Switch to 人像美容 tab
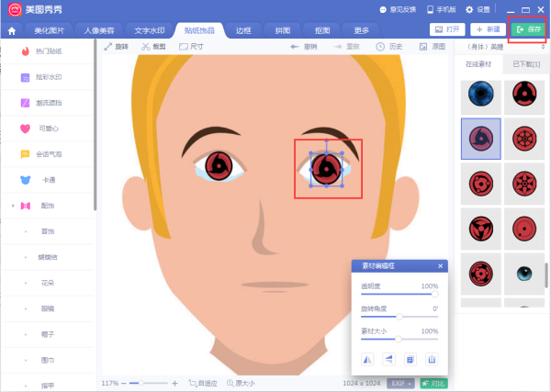Viewport: 551px width, 392px height. pyautogui.click(x=99, y=30)
